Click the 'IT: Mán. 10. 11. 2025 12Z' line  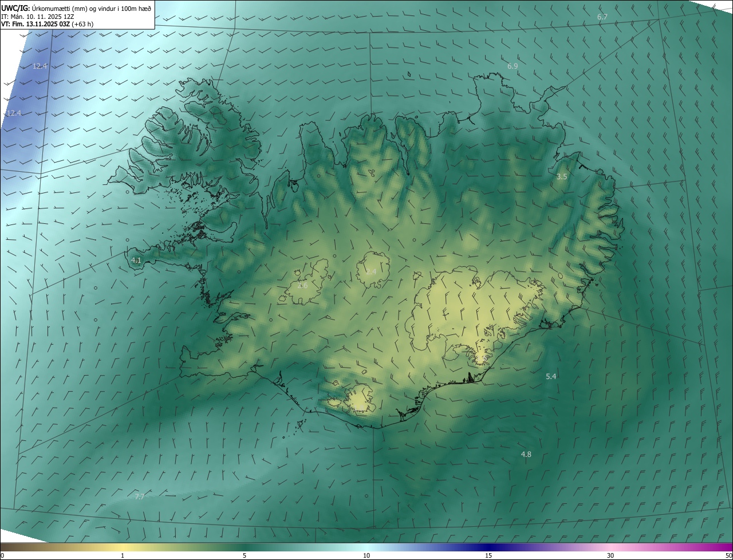click(38, 16)
